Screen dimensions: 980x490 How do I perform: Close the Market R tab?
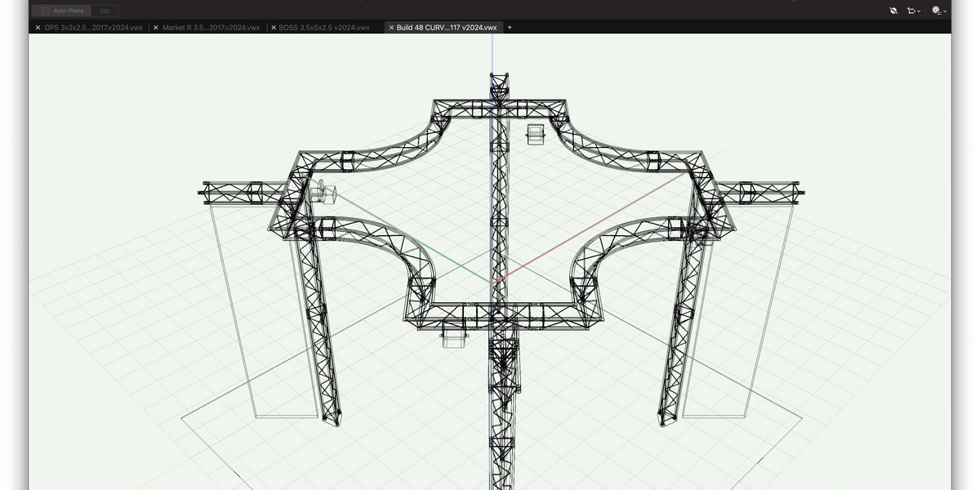155,27
